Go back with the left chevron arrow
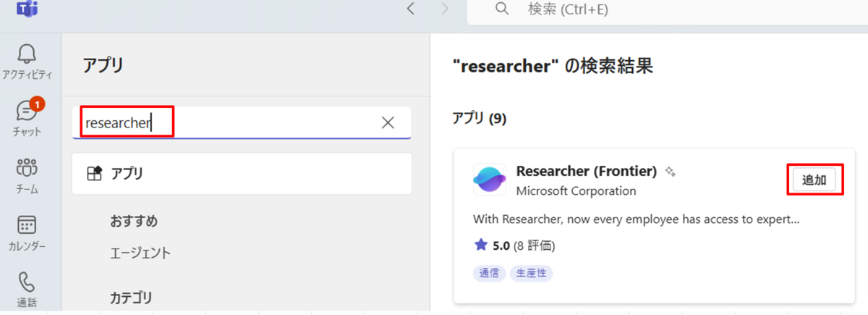The width and height of the screenshot is (868, 315). point(411,9)
